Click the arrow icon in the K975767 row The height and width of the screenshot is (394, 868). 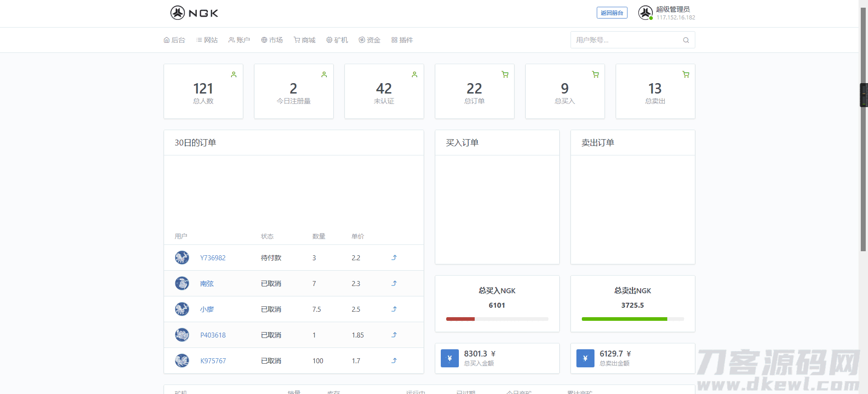(394, 361)
